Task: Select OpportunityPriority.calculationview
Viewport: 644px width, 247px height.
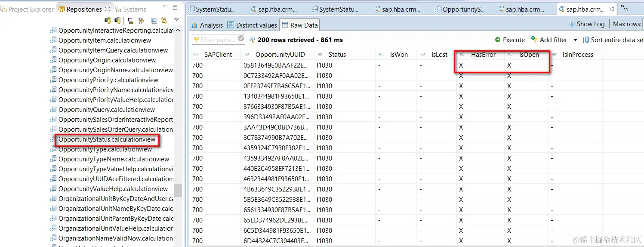Action: coord(108,80)
